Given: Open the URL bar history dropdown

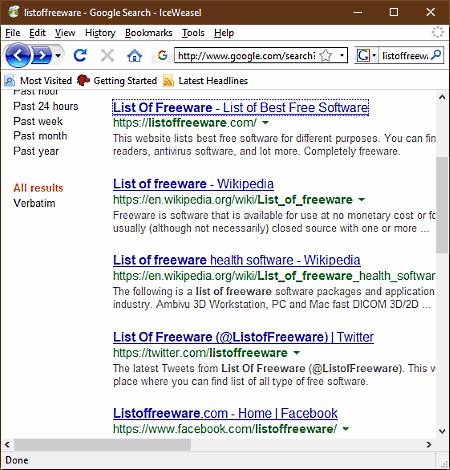Looking at the screenshot, I should click(x=342, y=55).
